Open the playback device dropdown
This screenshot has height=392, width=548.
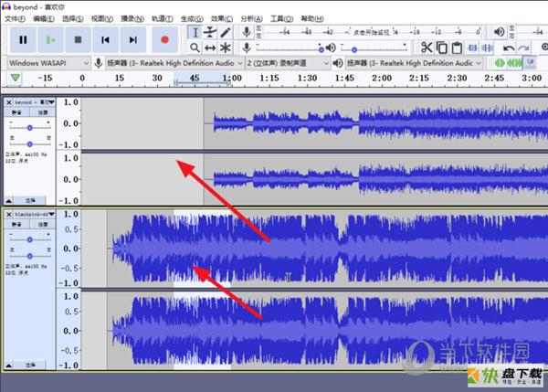(414, 63)
